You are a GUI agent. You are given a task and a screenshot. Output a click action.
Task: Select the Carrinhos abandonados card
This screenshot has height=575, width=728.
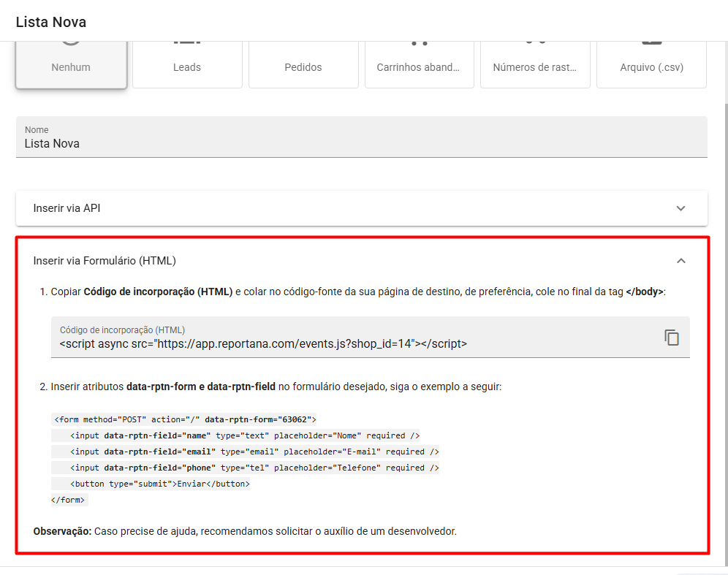coord(419,66)
